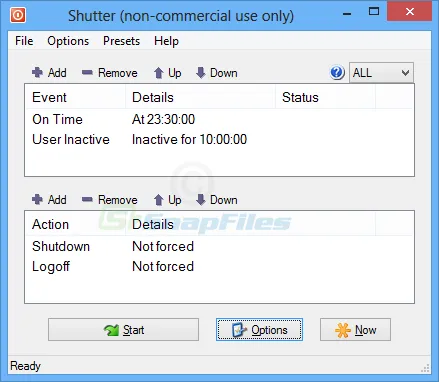The width and height of the screenshot is (439, 382).
Task: Click the Action column header
Action: click(x=75, y=224)
